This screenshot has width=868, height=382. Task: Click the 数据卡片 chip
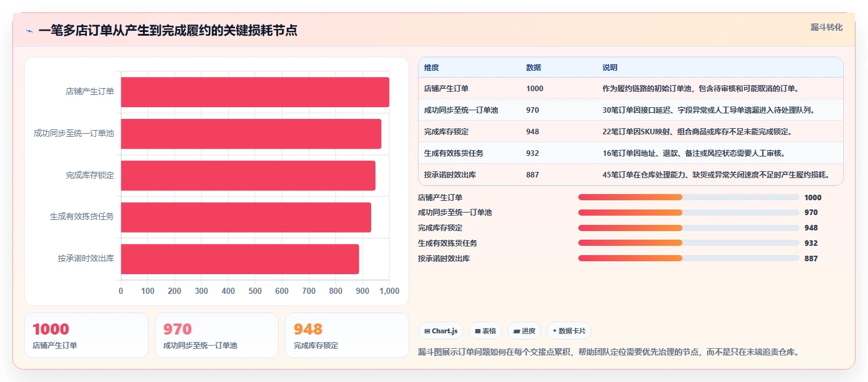(x=568, y=331)
